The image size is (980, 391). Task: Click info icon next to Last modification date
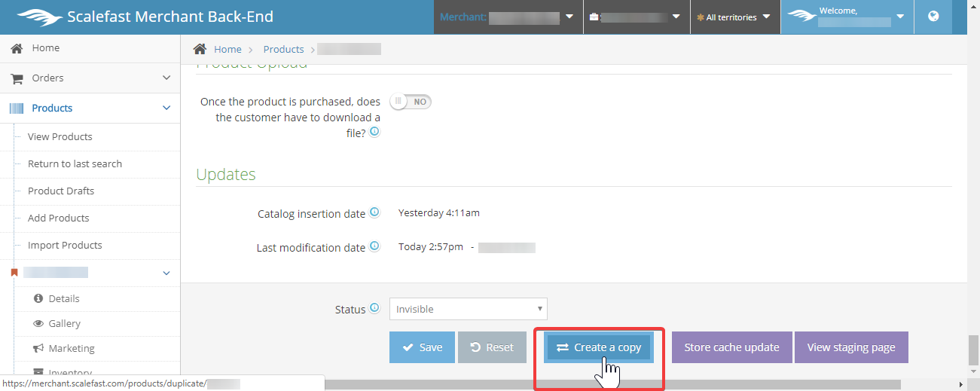point(374,246)
